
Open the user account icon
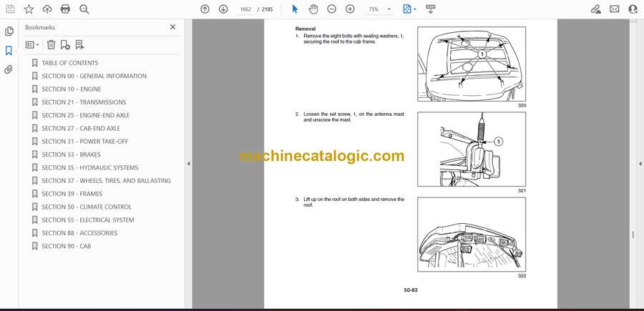tap(633, 9)
